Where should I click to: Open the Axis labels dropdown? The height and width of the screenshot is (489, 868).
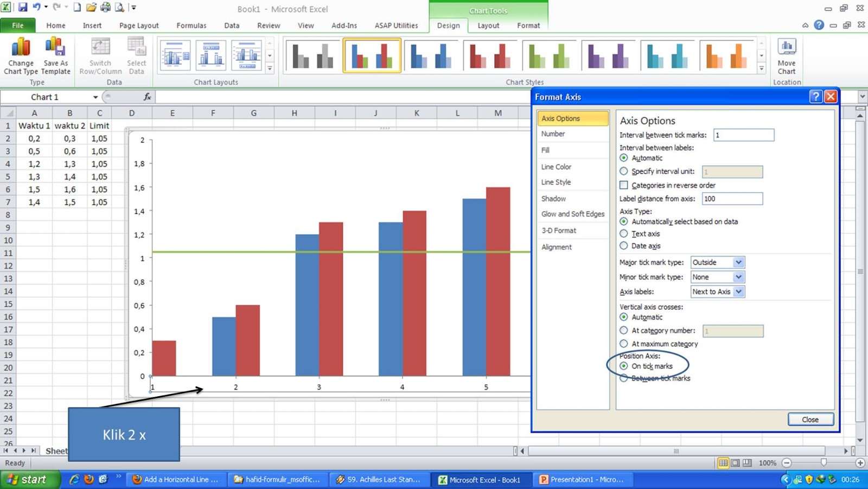(x=738, y=291)
